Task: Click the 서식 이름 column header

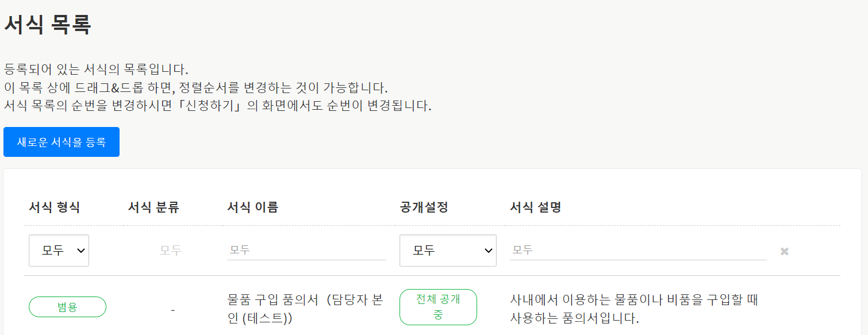Action: (x=253, y=207)
